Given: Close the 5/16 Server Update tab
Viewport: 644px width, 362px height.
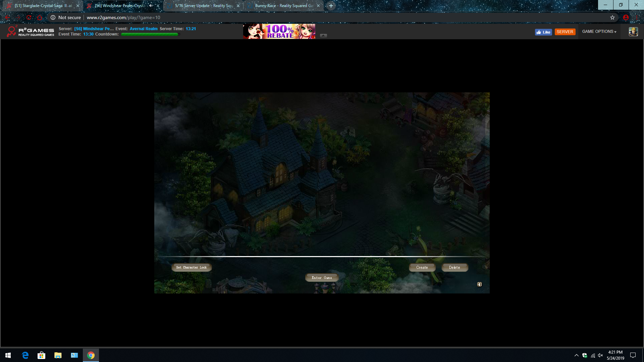Looking at the screenshot, I should [238, 6].
